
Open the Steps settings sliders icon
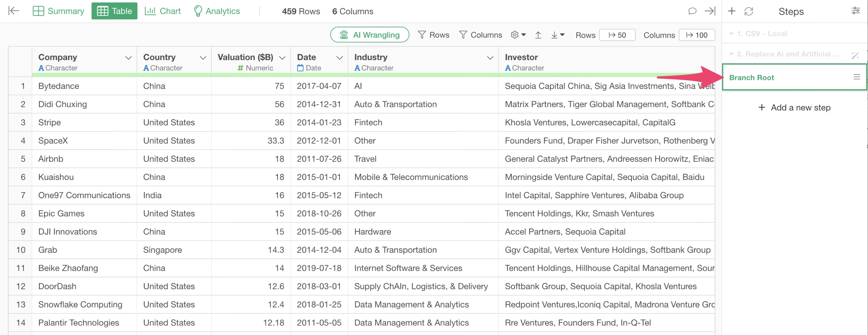click(856, 11)
